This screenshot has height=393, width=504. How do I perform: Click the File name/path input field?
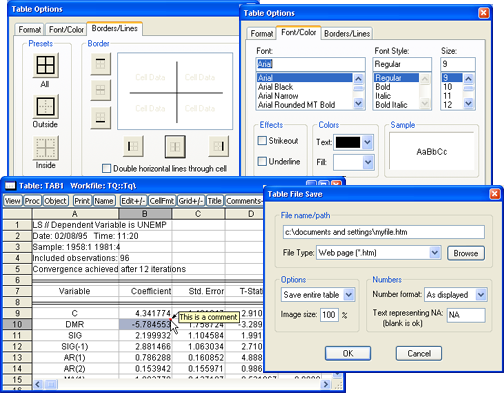[x=384, y=232]
